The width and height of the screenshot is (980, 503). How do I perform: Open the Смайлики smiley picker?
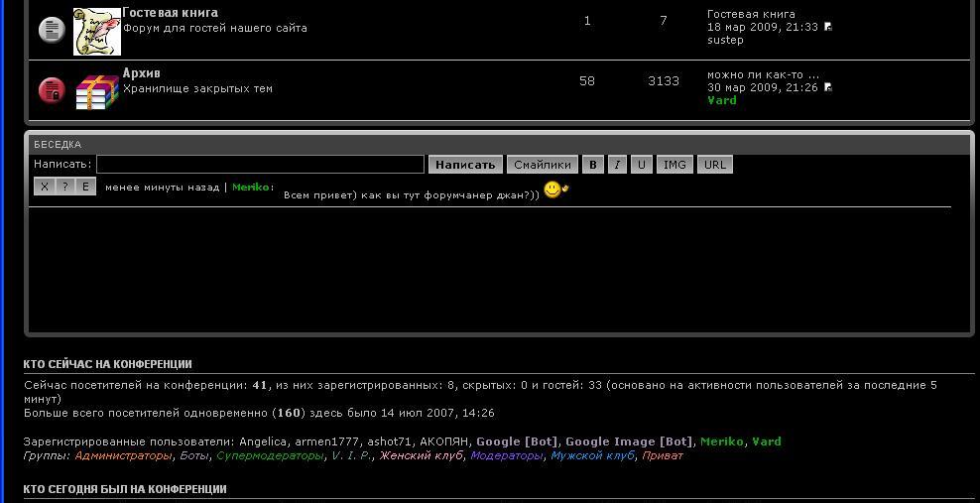tap(543, 165)
